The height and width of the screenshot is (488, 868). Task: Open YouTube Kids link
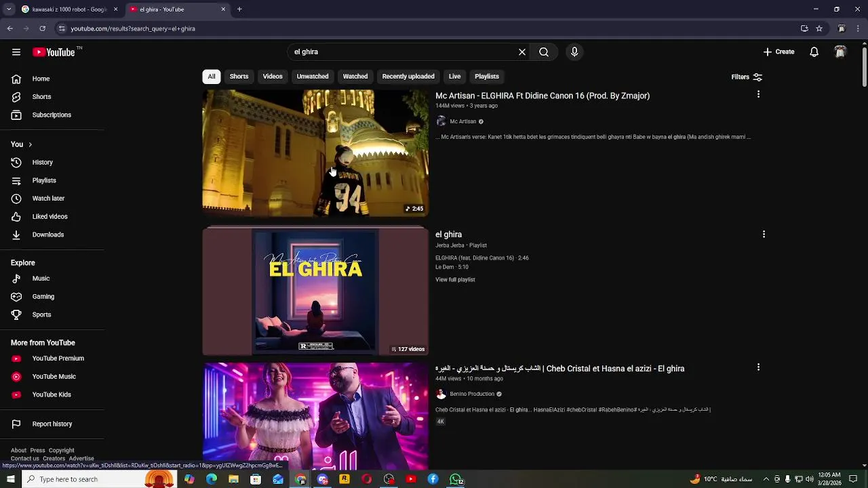click(52, 395)
